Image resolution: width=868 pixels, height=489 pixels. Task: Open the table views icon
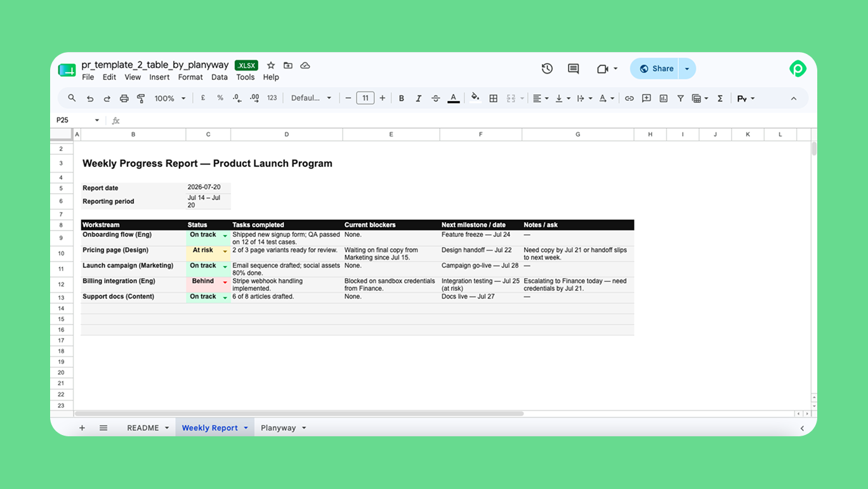(x=700, y=98)
